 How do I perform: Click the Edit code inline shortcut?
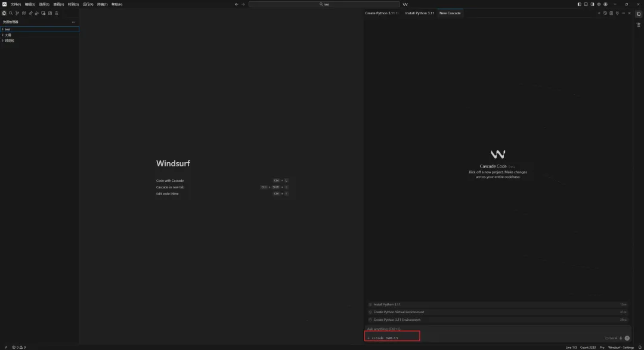point(167,194)
